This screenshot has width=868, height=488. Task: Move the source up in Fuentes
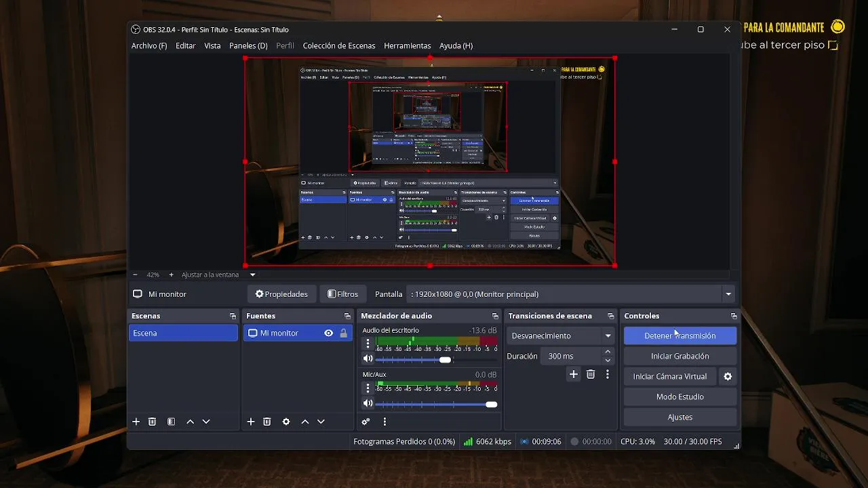(x=305, y=422)
